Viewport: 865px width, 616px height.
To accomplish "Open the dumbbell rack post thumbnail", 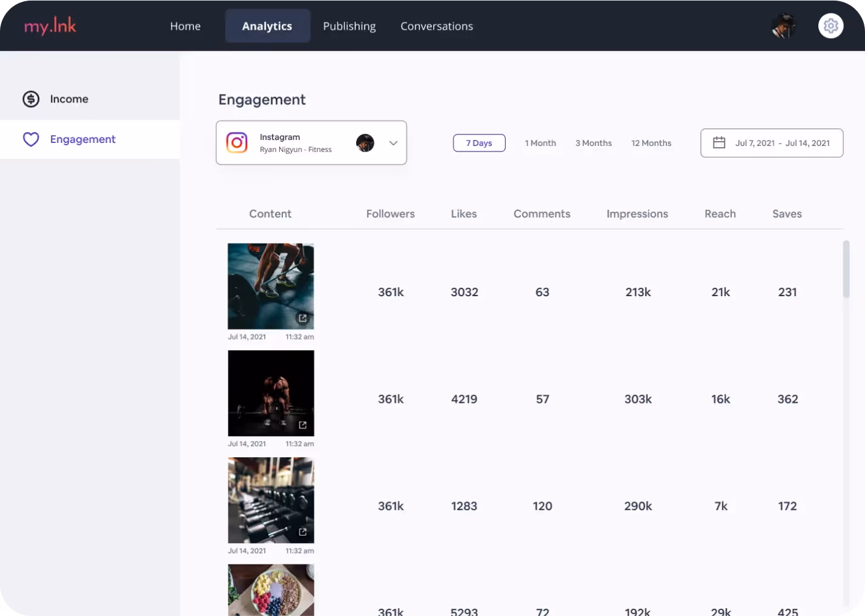I will click(271, 500).
